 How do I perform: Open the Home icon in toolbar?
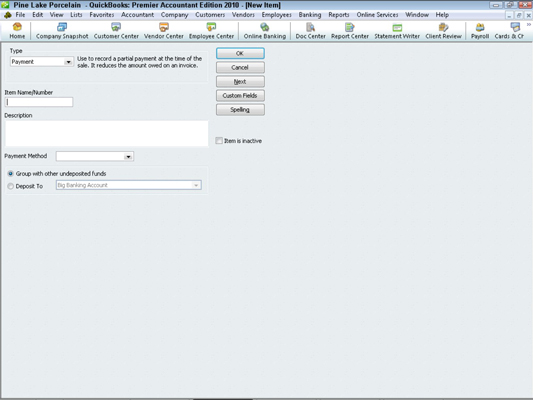point(17,31)
